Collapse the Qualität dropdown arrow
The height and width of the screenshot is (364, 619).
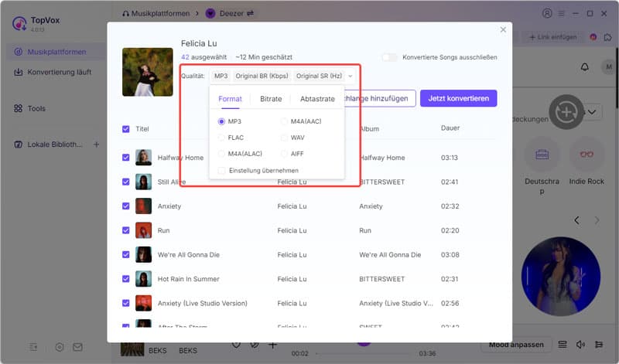[x=351, y=76]
